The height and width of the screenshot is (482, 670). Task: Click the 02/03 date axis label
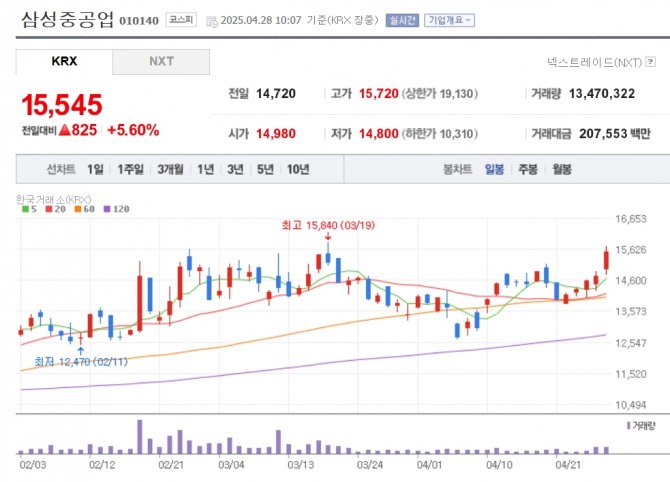[32, 464]
